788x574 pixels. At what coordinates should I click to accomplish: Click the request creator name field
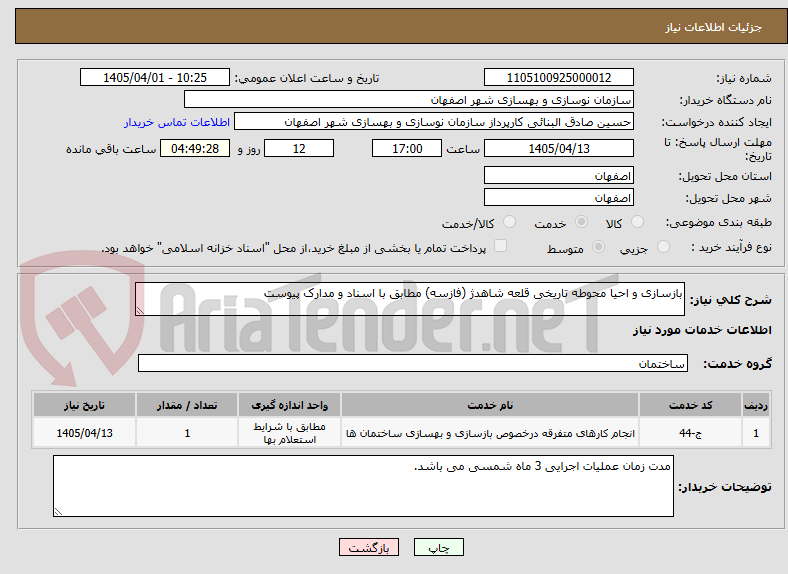click(434, 122)
